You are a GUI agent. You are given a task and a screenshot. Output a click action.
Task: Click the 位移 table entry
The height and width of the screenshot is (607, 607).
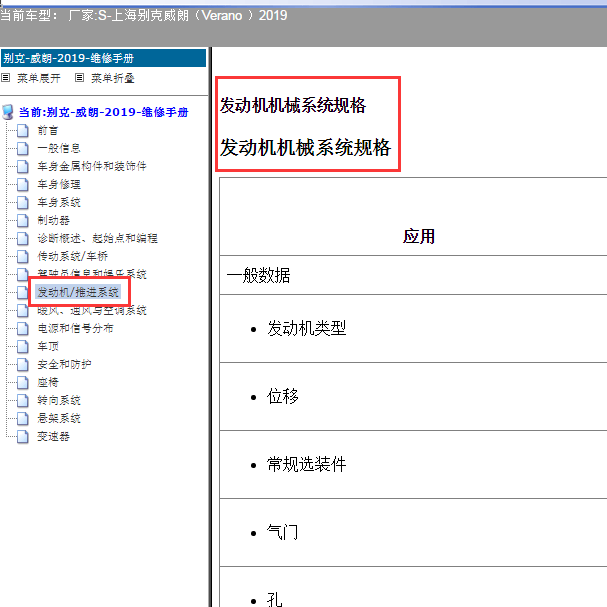283,396
